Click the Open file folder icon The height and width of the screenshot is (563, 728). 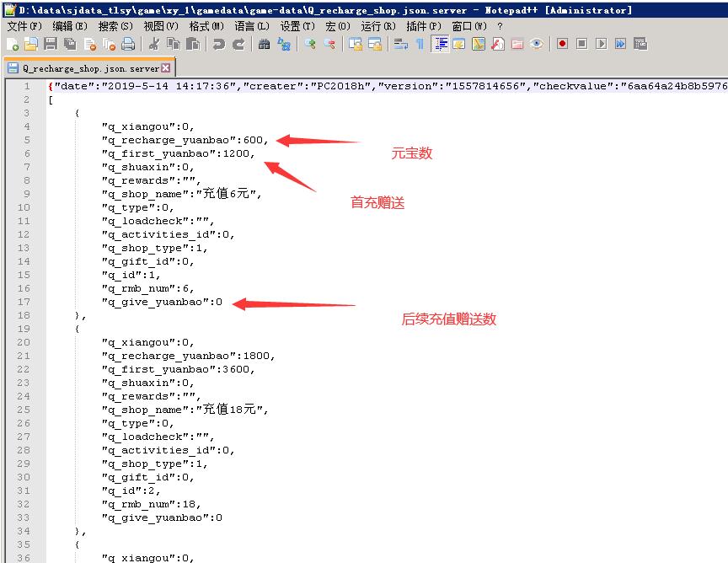click(31, 44)
